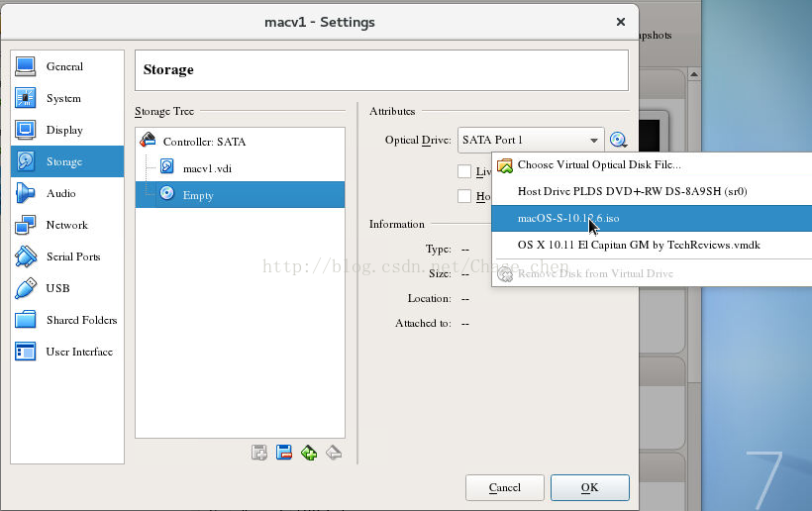Screen dimensions: 812x511
Task: Select macOS-S-10.12.6.iso from the menu
Action: tap(652, 218)
